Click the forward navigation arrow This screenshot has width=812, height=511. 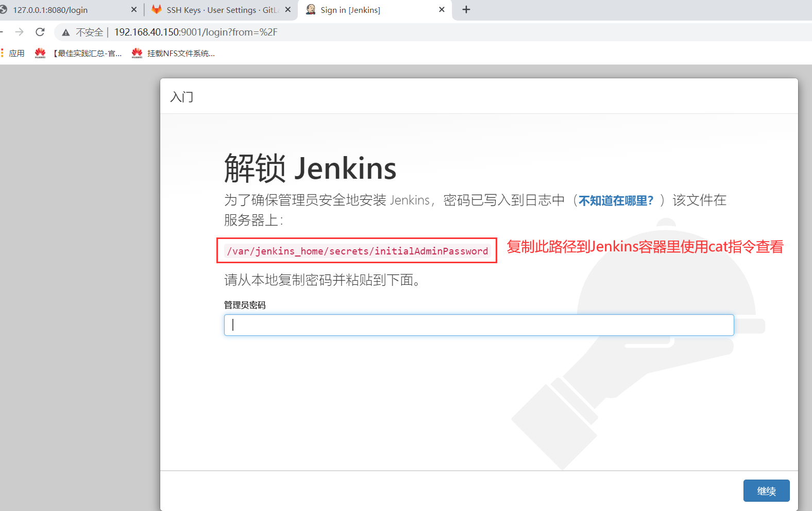click(20, 32)
